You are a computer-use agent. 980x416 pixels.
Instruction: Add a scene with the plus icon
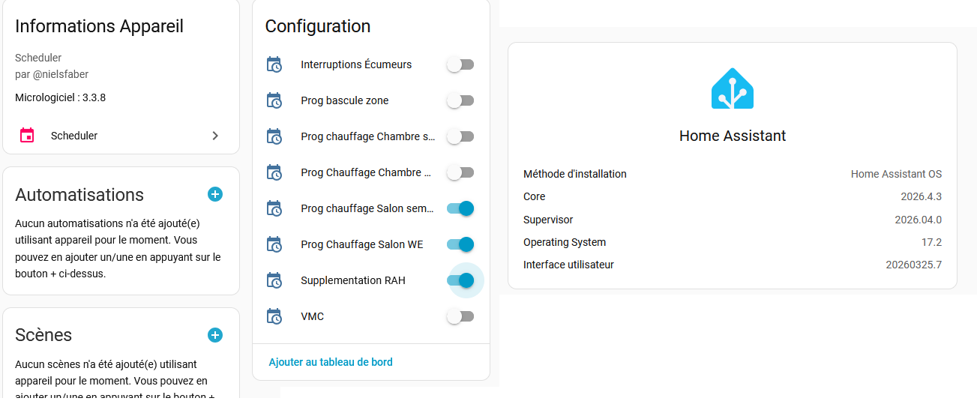click(x=215, y=335)
